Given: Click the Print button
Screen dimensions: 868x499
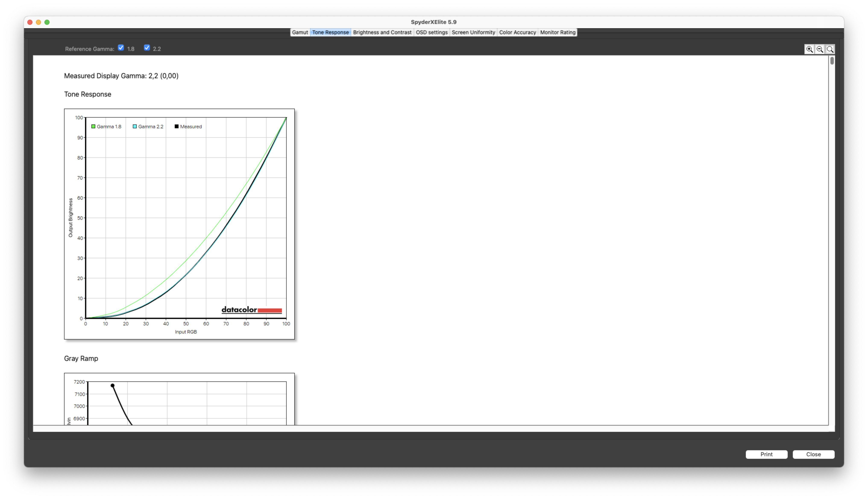Looking at the screenshot, I should [x=766, y=454].
